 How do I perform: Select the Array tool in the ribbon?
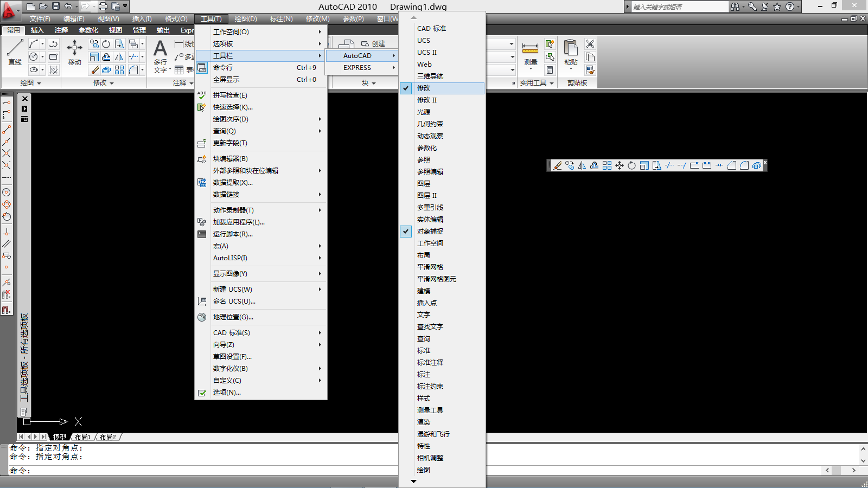(119, 70)
